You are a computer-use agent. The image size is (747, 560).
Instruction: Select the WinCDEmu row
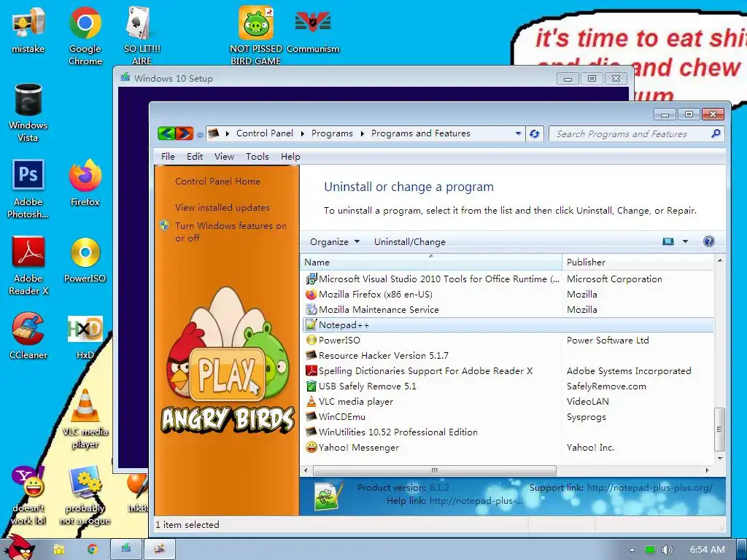pyautogui.click(x=508, y=416)
